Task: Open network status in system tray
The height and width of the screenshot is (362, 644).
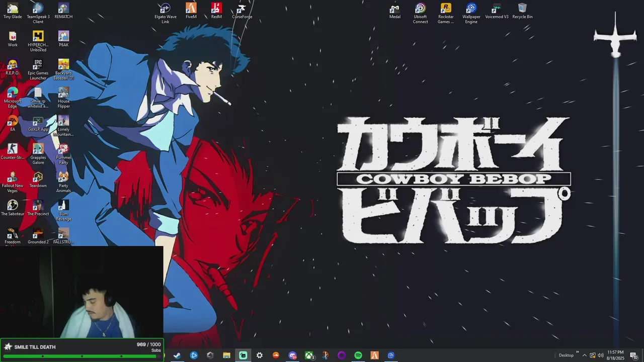Action: (x=593, y=355)
